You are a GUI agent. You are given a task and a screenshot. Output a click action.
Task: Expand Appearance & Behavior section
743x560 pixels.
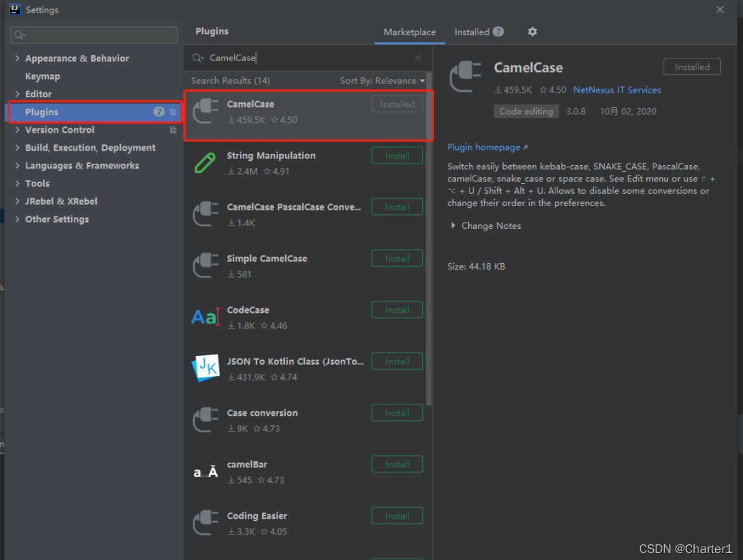coord(18,58)
